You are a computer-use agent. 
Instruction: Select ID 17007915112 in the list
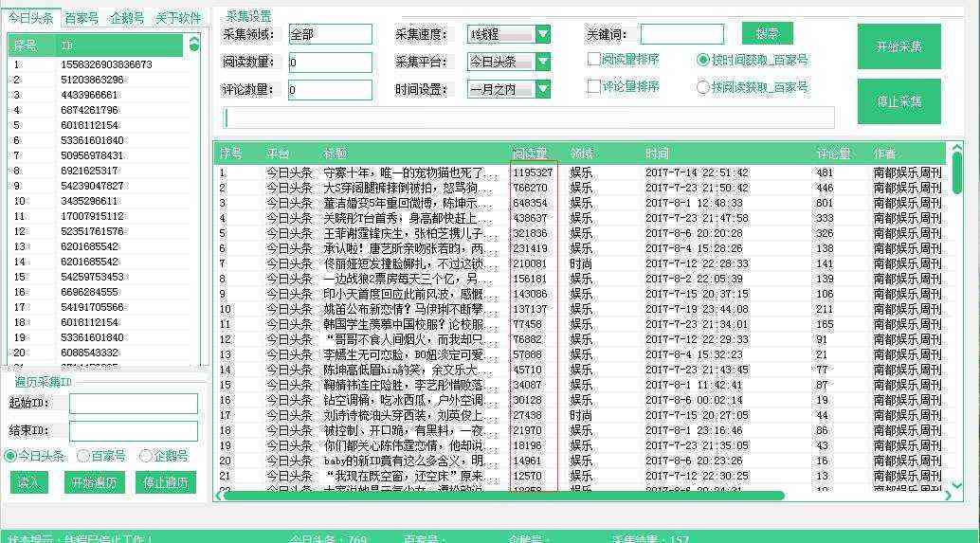pyautogui.click(x=92, y=216)
